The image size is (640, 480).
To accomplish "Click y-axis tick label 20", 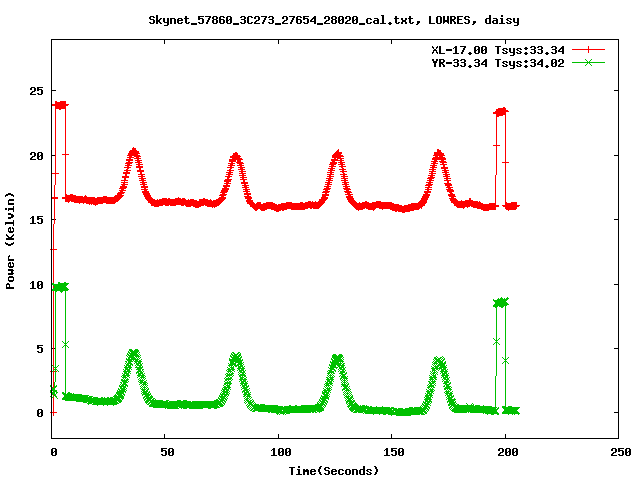I will click(x=36, y=156).
